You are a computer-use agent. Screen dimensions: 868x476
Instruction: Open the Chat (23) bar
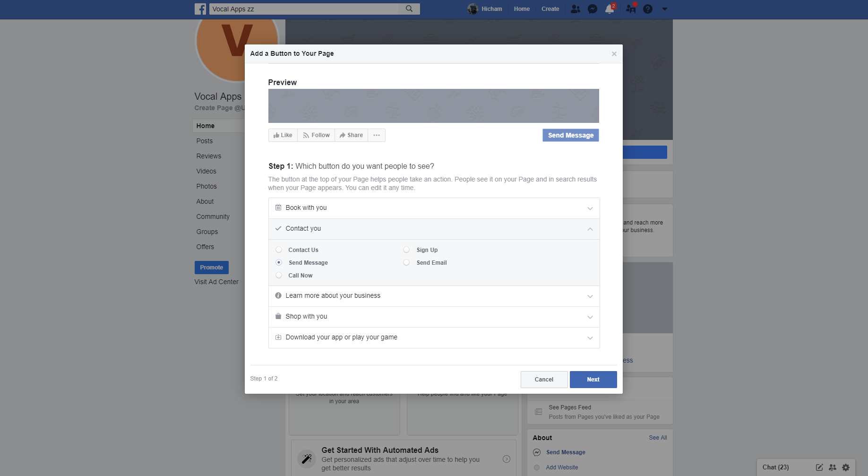click(776, 467)
